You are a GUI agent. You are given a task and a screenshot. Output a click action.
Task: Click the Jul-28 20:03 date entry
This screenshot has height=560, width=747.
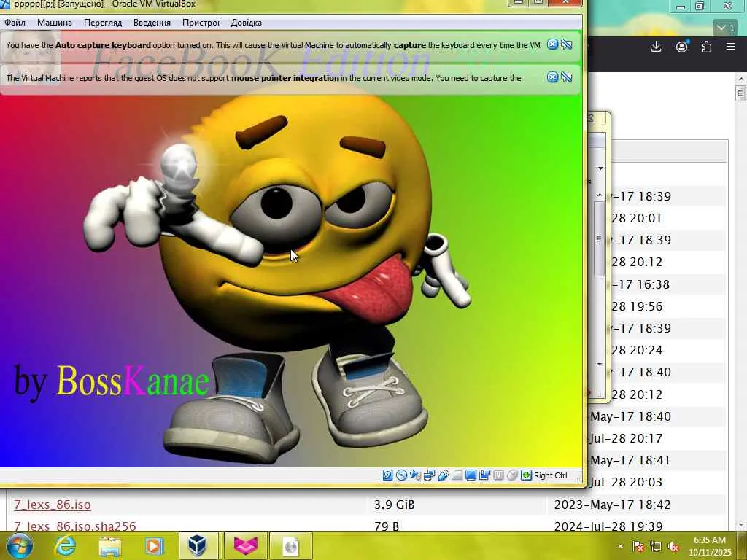(626, 483)
